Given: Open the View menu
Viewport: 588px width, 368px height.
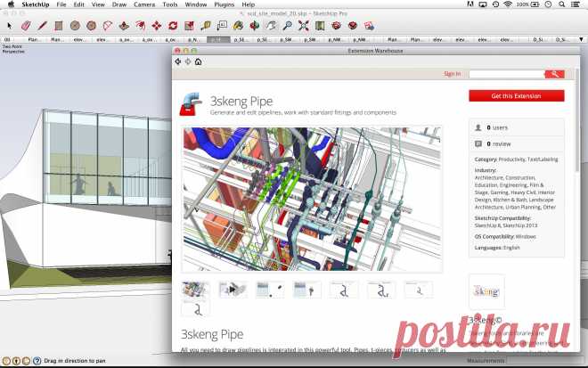Looking at the screenshot, I should click(98, 4).
